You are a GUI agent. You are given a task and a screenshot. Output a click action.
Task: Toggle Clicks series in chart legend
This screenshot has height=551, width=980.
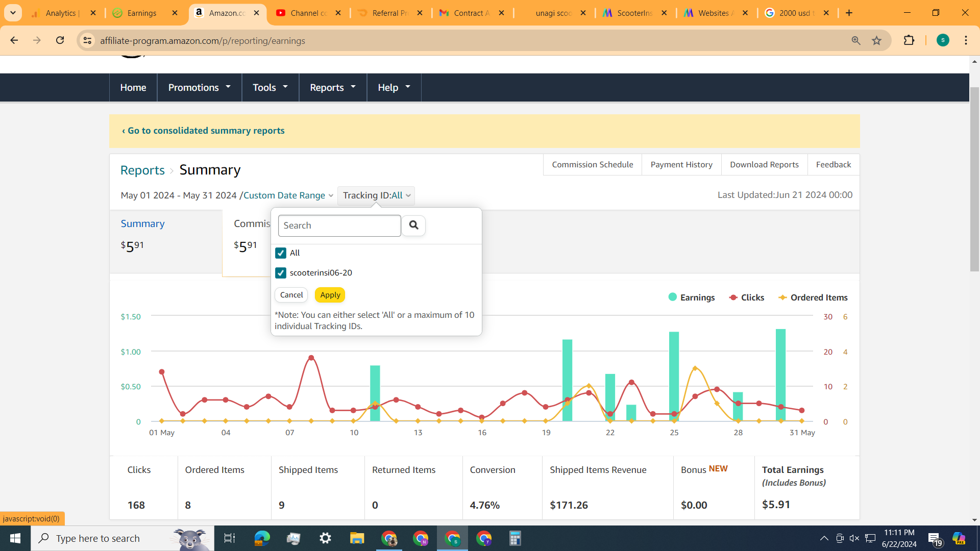[x=747, y=297]
